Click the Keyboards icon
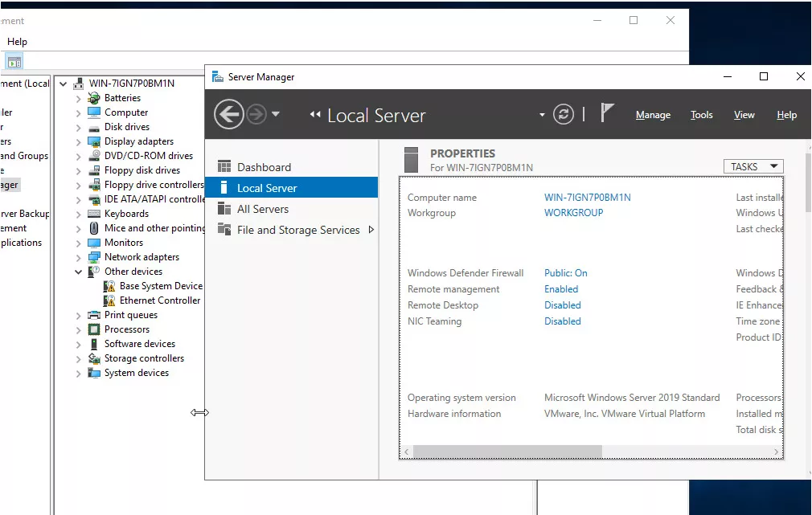This screenshot has width=812, height=515. pos(94,214)
